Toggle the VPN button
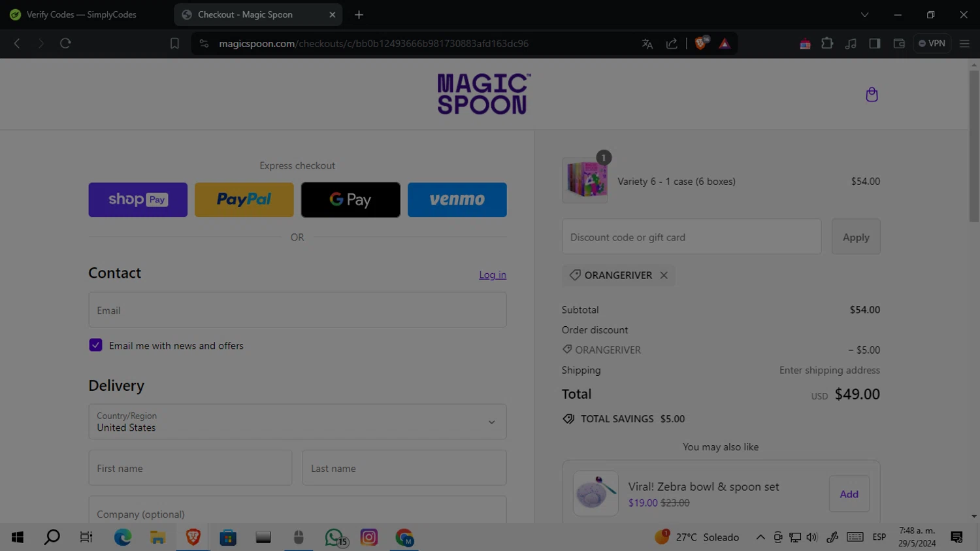The image size is (980, 551). [932, 43]
